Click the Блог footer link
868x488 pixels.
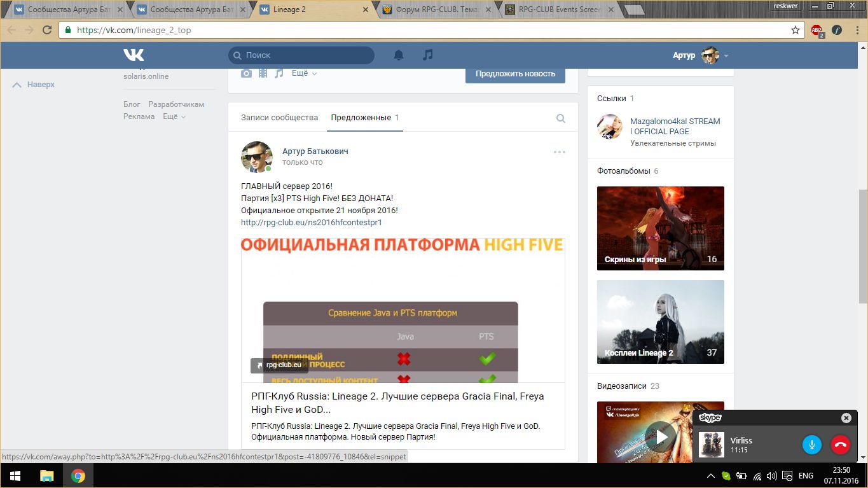tap(132, 104)
